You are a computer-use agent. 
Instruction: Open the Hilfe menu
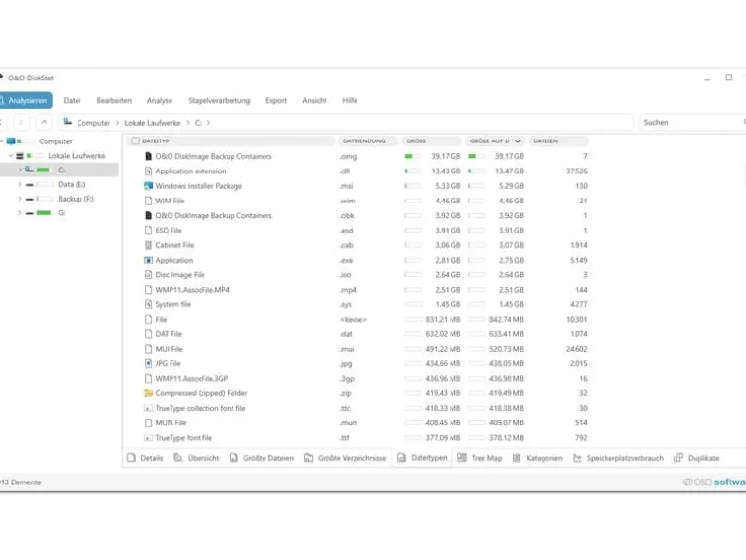(x=350, y=100)
